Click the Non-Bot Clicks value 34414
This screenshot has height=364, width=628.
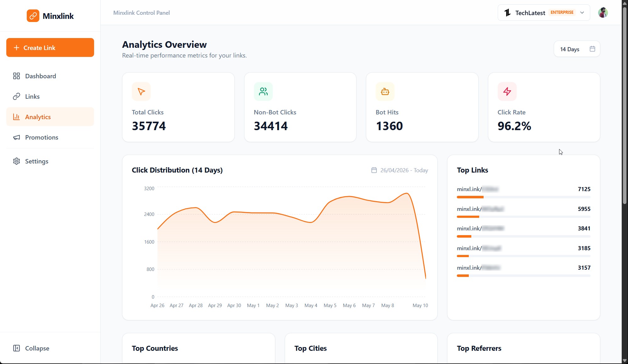(271, 126)
